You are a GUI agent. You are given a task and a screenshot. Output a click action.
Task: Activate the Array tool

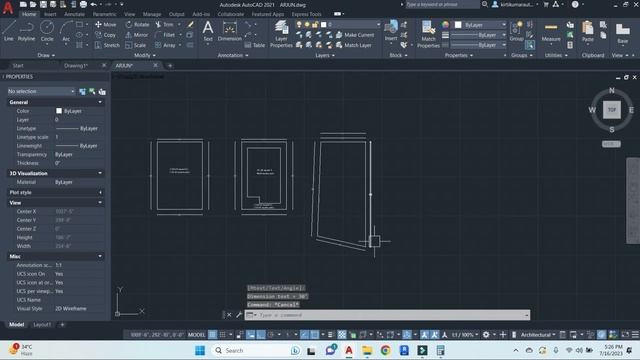click(165, 45)
